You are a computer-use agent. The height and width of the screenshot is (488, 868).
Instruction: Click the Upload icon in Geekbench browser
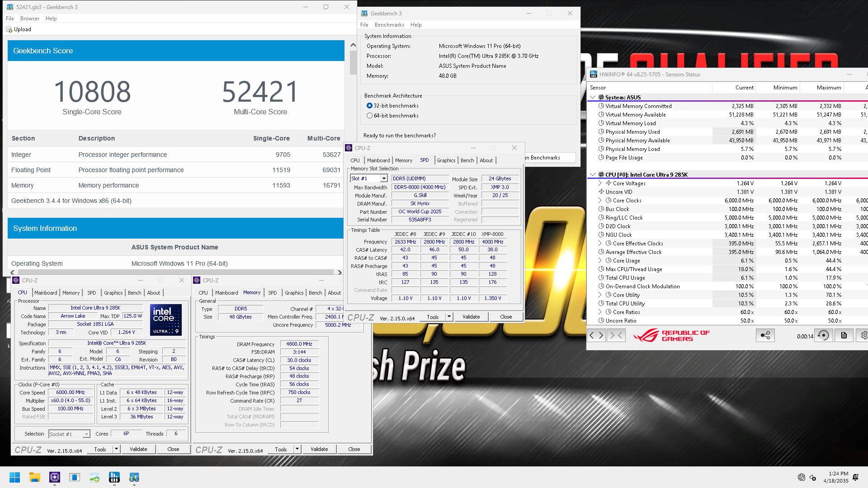(9, 29)
